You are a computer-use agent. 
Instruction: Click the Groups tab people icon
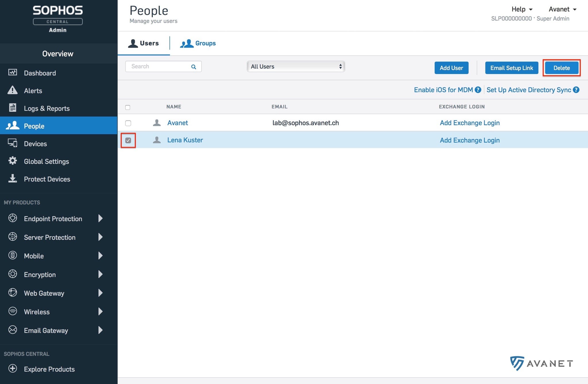pos(187,43)
